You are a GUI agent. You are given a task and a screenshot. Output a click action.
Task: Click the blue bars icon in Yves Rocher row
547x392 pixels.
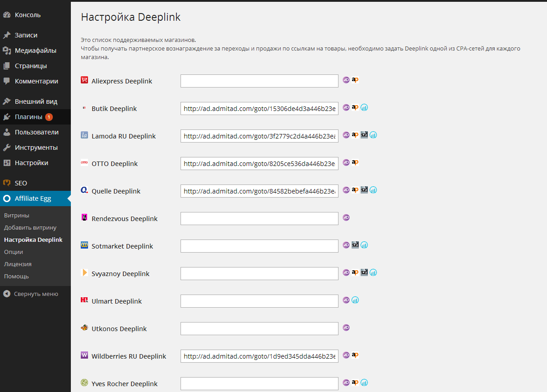tap(364, 383)
